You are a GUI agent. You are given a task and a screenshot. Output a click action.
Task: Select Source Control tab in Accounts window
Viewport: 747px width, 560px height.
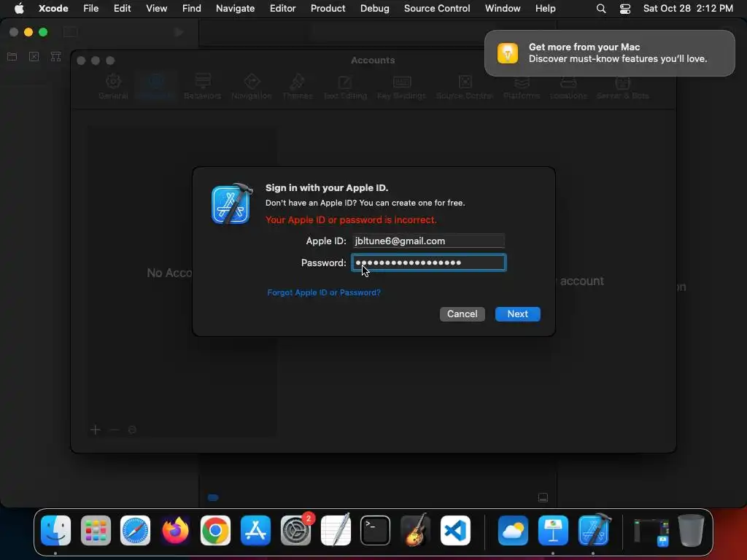(x=465, y=87)
